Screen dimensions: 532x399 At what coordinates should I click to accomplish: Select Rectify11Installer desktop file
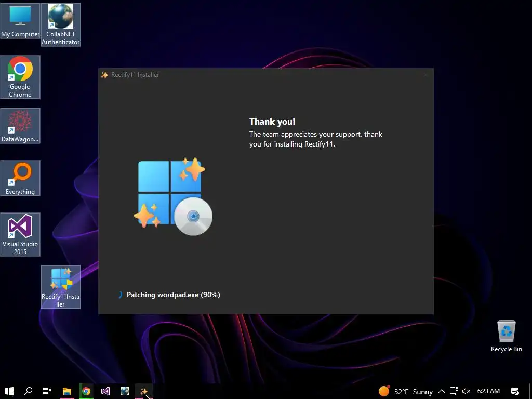click(61, 287)
